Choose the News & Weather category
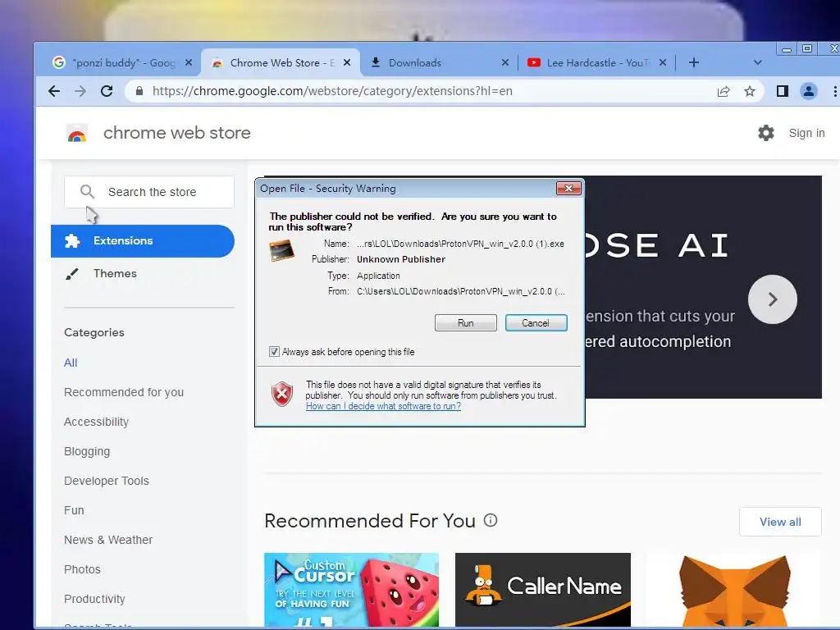This screenshot has height=630, width=840. pyautogui.click(x=108, y=540)
